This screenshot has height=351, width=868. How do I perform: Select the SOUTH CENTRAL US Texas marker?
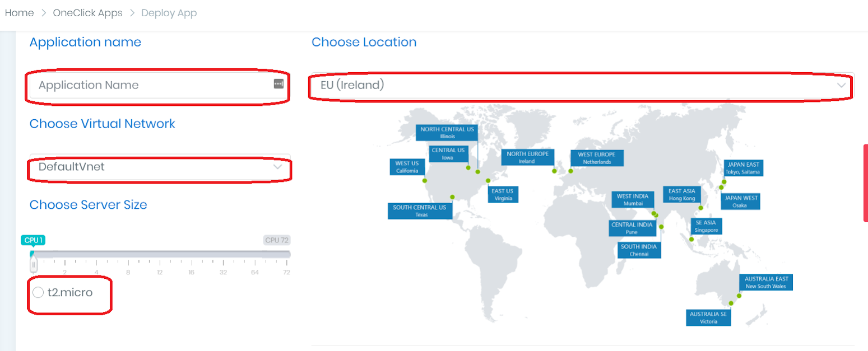tap(420, 210)
